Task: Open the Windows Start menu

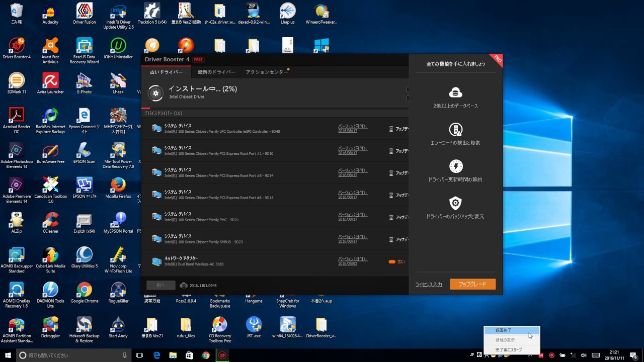Action: click(x=8, y=355)
